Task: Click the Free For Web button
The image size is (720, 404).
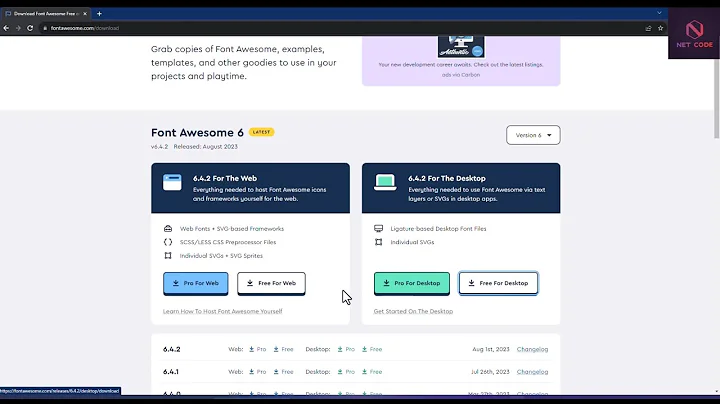Action: pyautogui.click(x=271, y=283)
